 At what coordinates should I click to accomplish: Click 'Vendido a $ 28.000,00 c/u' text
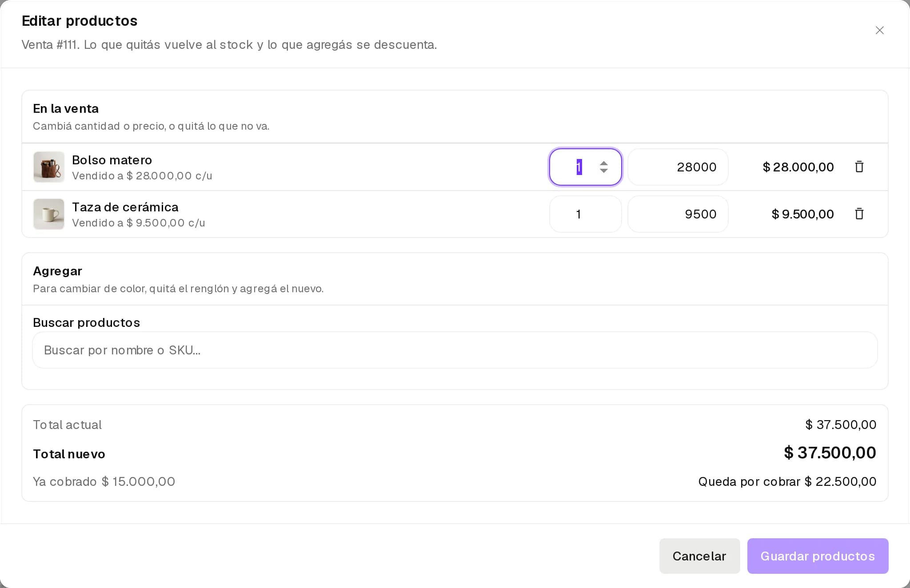click(142, 176)
